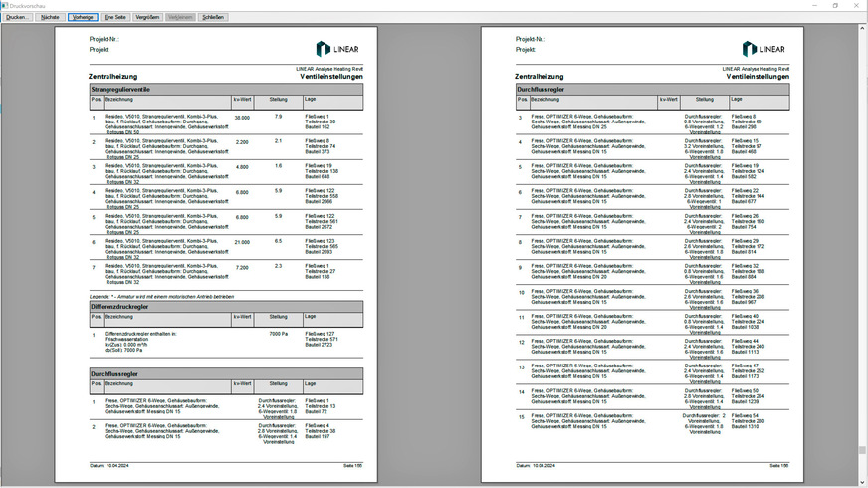Click the scrollbar up arrow
Screen dimensions: 868x488
click(x=862, y=27)
